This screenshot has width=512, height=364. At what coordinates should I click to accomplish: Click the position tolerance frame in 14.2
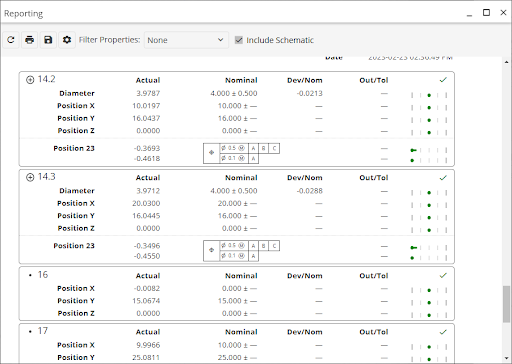coord(241,153)
